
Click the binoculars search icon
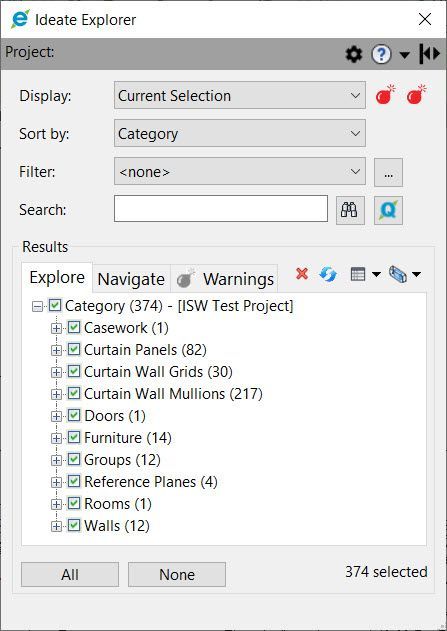coord(350,210)
